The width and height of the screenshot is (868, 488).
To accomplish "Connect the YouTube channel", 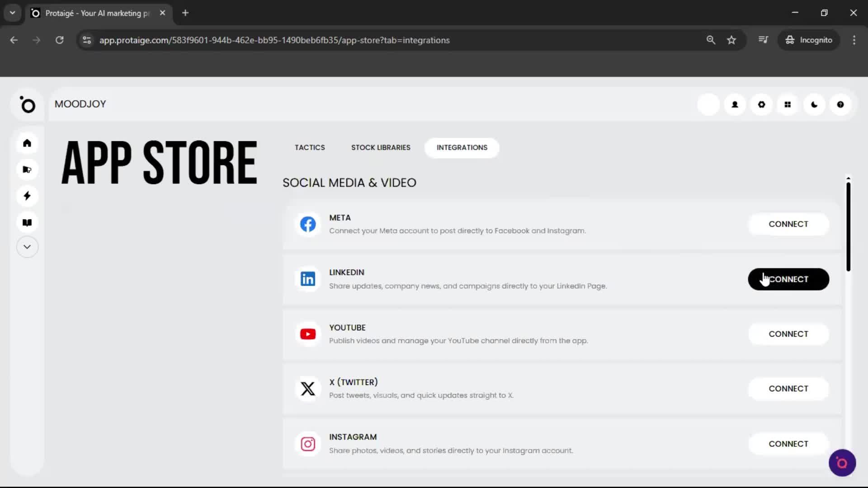I will [x=788, y=334].
